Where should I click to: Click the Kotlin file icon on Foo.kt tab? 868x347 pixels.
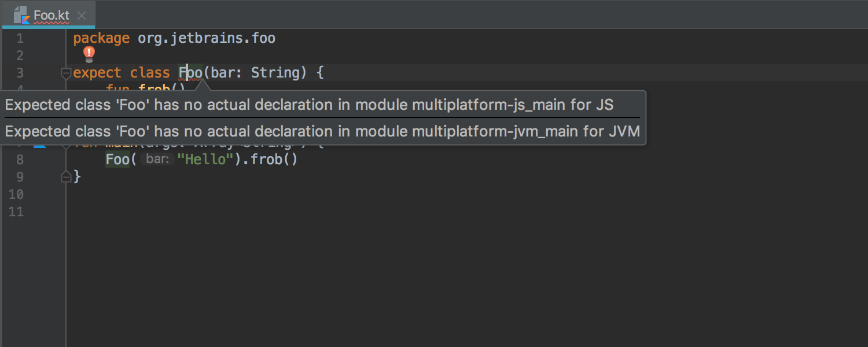21,15
